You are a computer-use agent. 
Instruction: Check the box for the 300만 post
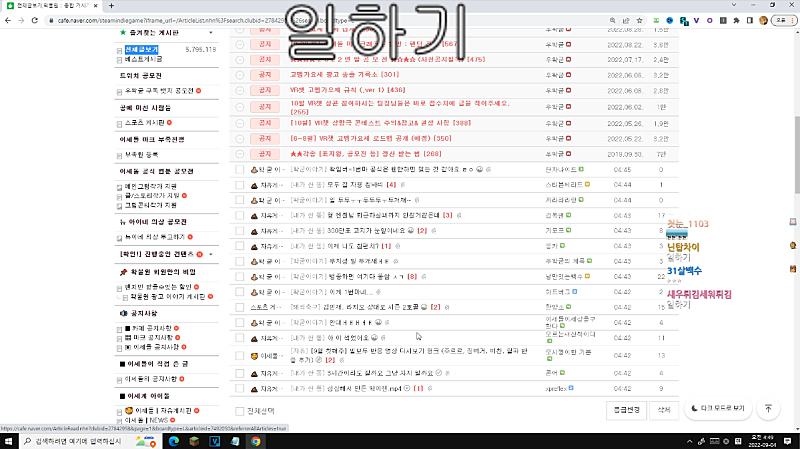(239, 231)
